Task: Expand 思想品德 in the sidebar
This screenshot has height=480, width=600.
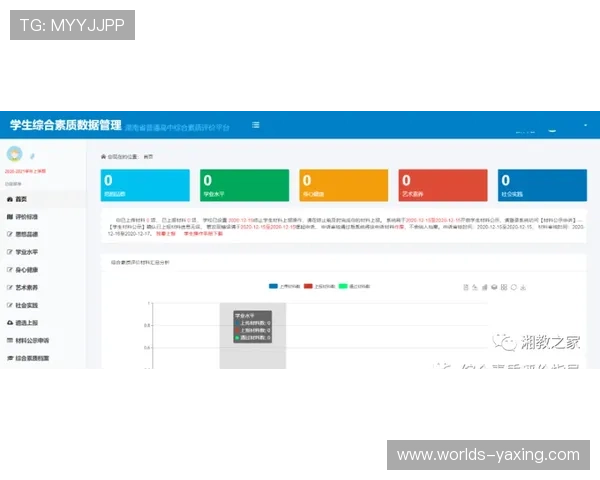Action: point(30,233)
